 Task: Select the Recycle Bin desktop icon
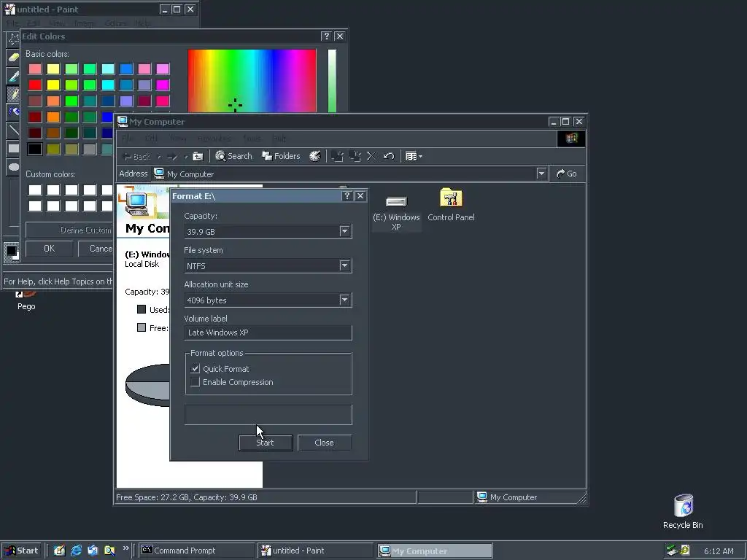click(683, 511)
